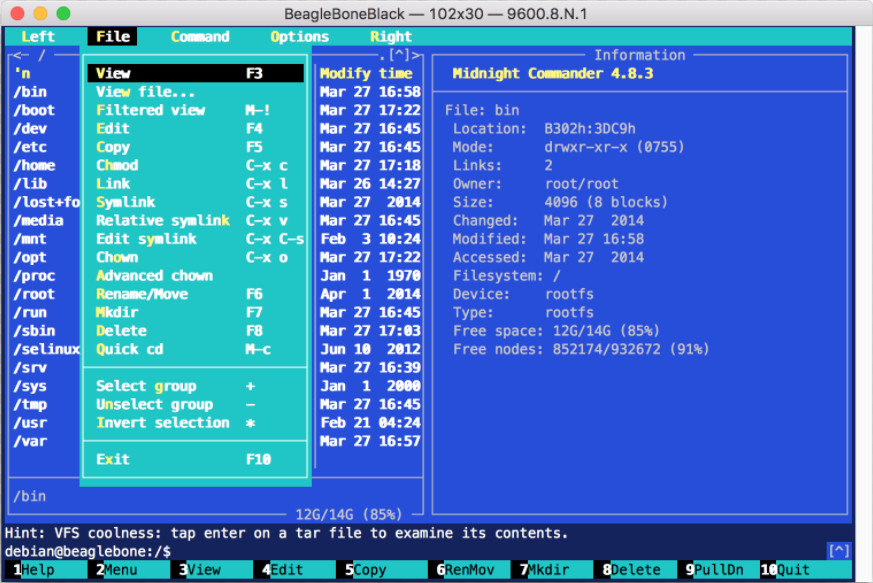Select the /tmp directory row

click(x=31, y=404)
